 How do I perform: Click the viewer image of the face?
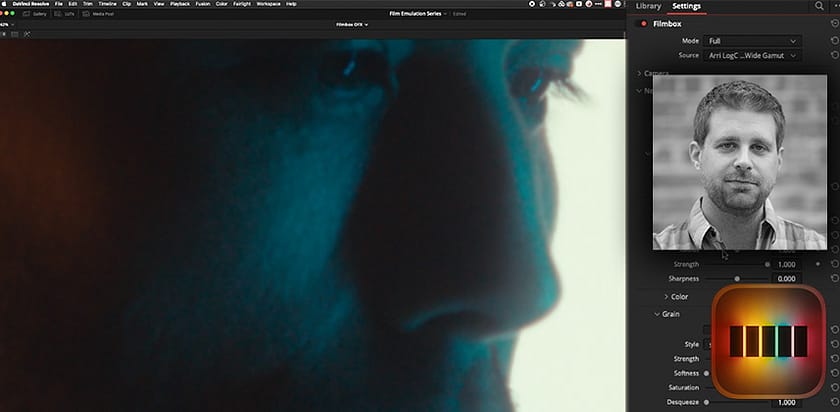312,225
